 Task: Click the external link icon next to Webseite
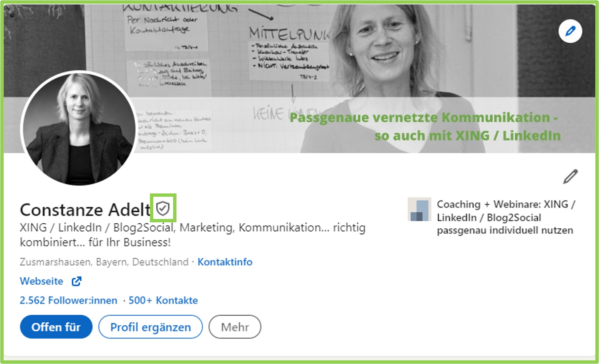point(77,281)
